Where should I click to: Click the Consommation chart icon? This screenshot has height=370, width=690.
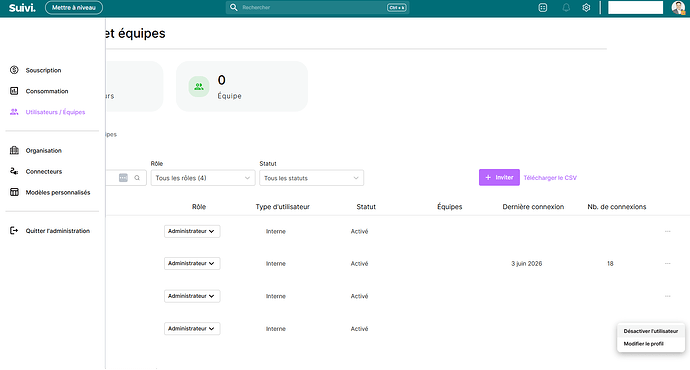click(x=14, y=91)
